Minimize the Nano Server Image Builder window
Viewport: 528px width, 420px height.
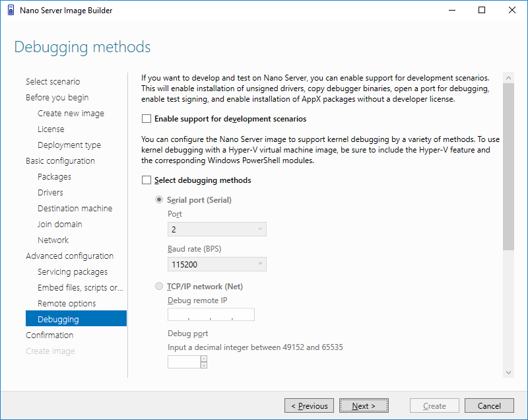pyautogui.click(x=452, y=10)
